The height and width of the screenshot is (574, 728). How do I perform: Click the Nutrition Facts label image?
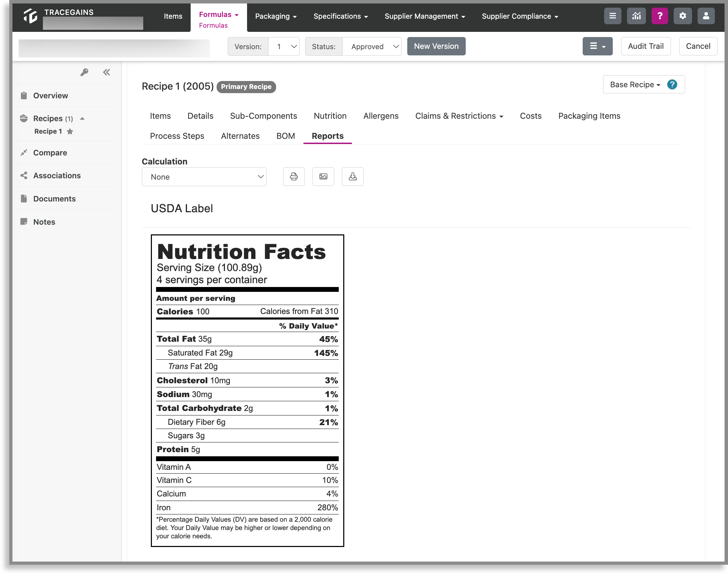click(x=247, y=391)
